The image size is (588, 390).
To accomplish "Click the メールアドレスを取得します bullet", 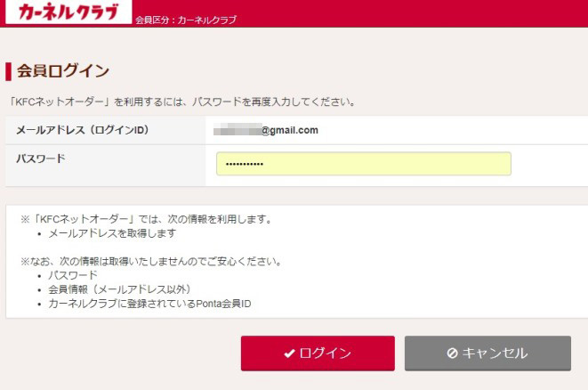I will [x=112, y=233].
